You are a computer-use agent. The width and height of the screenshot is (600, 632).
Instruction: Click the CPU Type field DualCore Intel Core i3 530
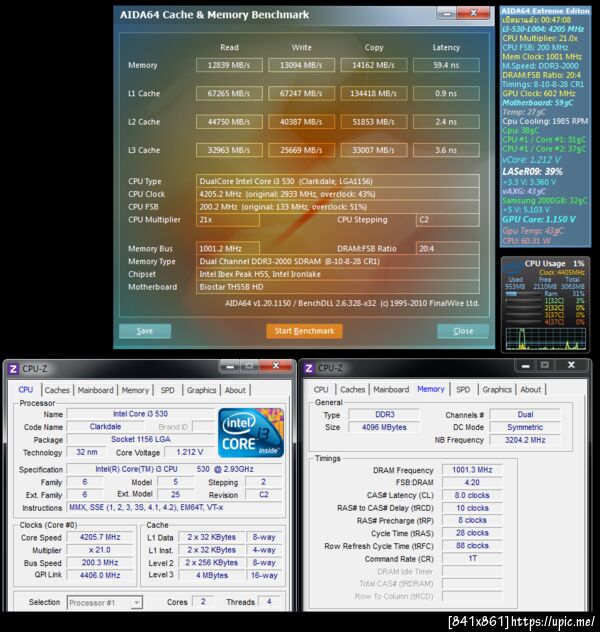(x=338, y=181)
